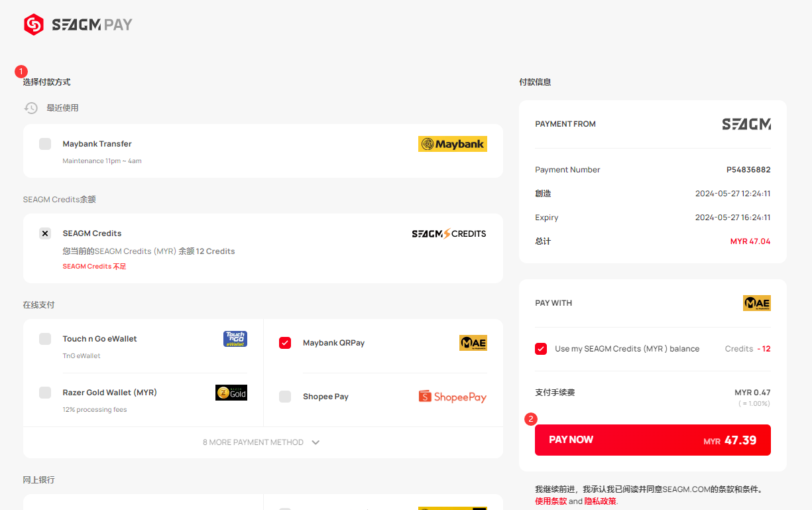The height and width of the screenshot is (510, 812).
Task: Click the 12% processing fees note
Action: tap(95, 410)
